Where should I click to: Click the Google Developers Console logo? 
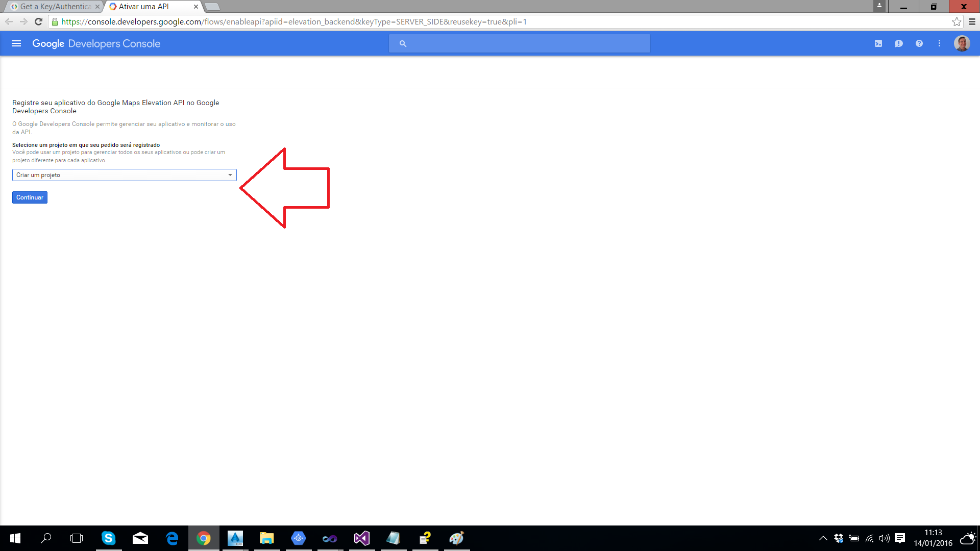pos(96,44)
